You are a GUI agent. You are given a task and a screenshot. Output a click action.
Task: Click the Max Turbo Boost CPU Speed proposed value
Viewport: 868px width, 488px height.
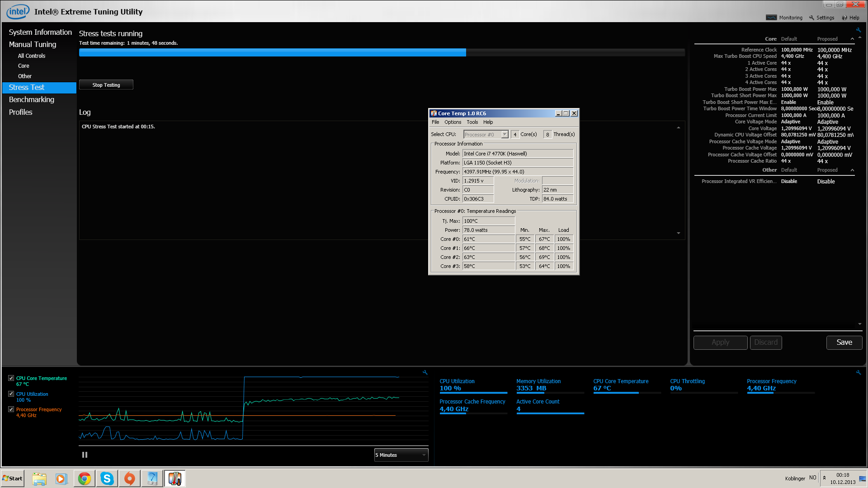click(x=830, y=56)
